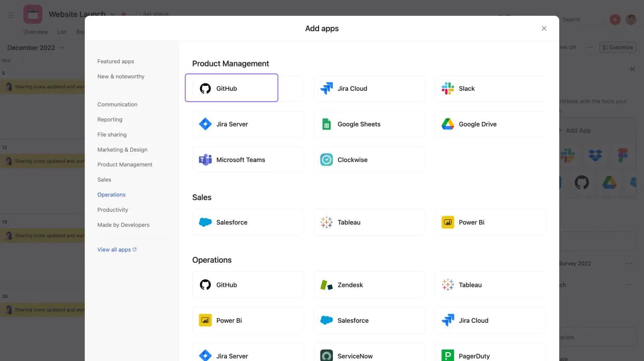Screen dimensions: 644x361
Task: Open the Clockwise app tile
Action: [x=369, y=159]
